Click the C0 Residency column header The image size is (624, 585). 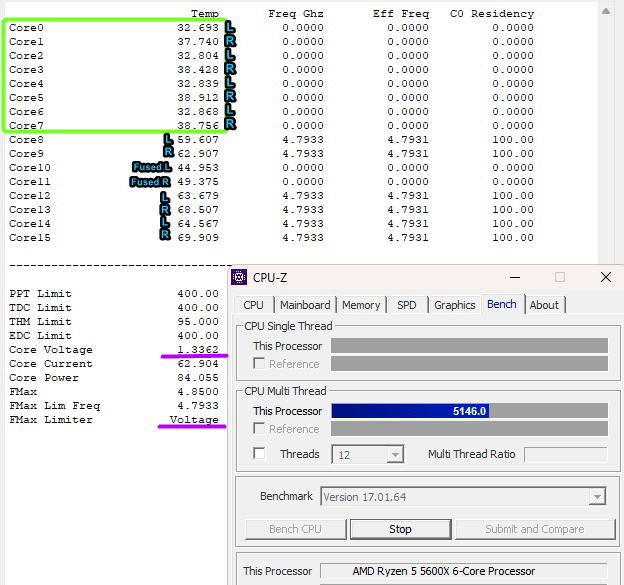492,14
